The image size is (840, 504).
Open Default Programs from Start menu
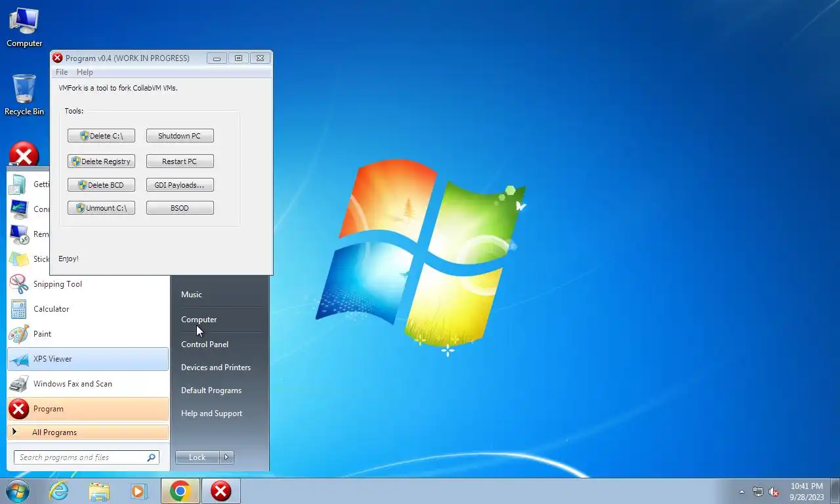click(x=211, y=390)
